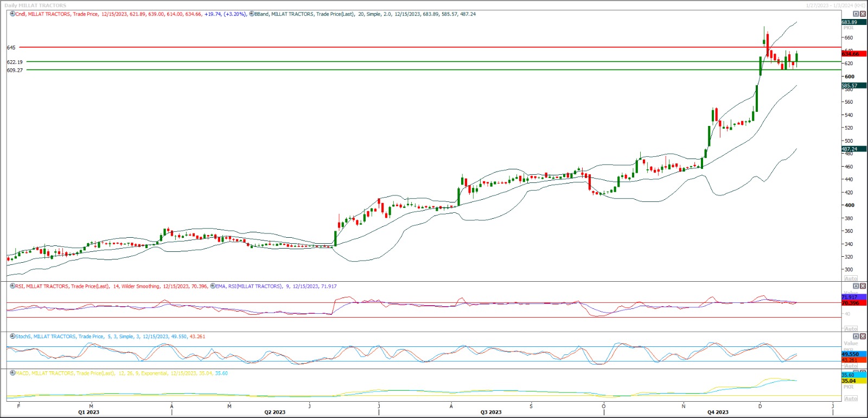Select the red 645 resistance line
Image resolution: width=868 pixels, height=418 pixels.
[x=380, y=48]
